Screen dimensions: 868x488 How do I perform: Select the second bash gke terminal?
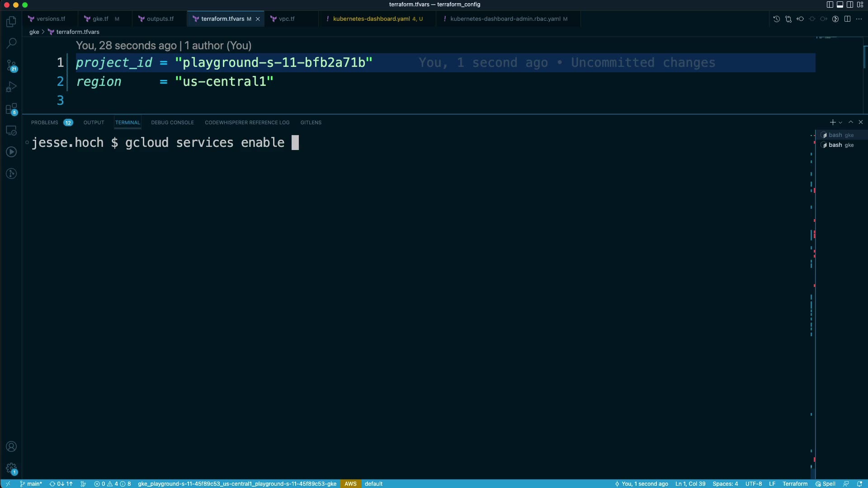pos(840,145)
